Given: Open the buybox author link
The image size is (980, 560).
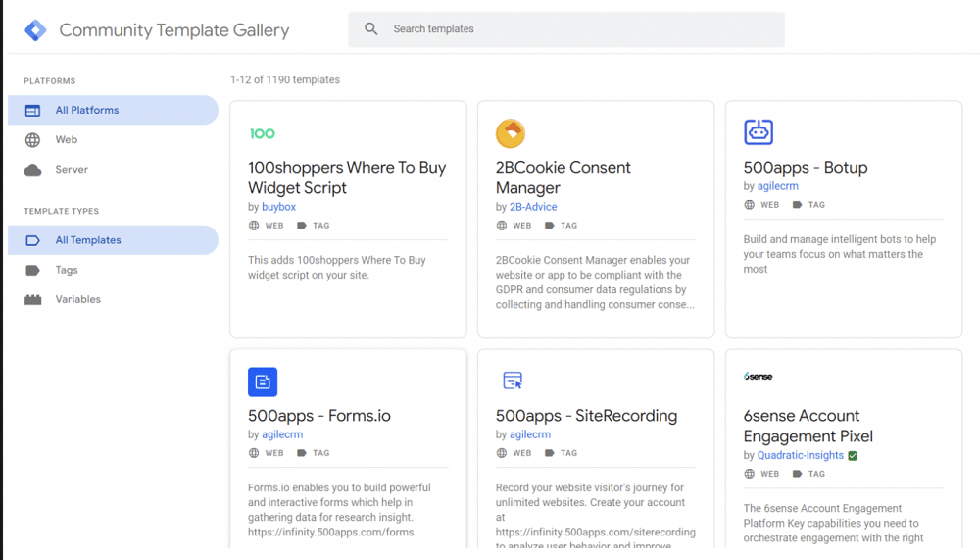Looking at the screenshot, I should click(278, 207).
